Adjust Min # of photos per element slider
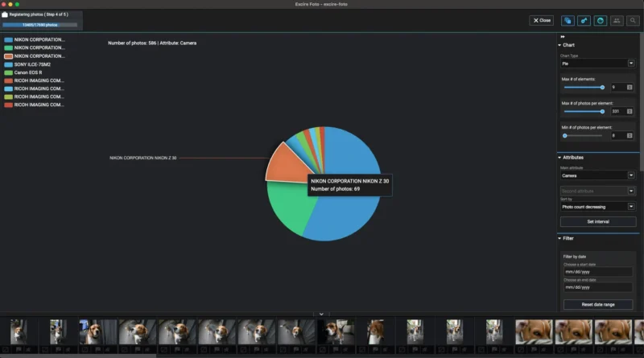644x358 pixels. (583, 136)
